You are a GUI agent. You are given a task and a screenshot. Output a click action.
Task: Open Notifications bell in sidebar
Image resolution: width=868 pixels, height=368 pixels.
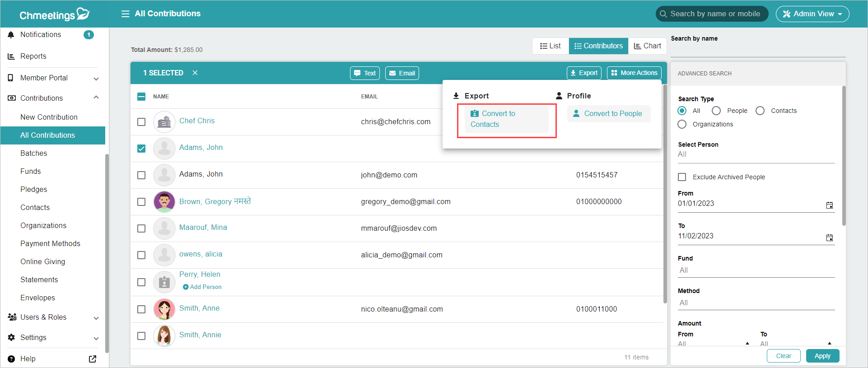coord(11,35)
